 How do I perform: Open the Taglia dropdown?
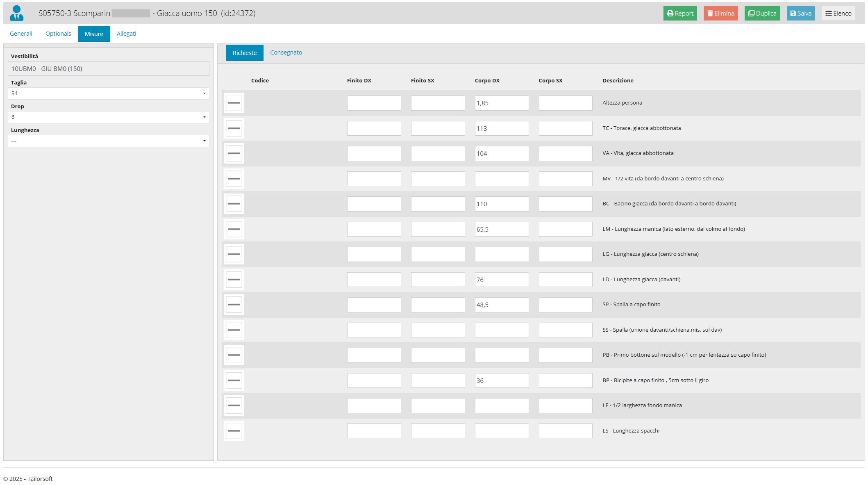pos(108,93)
